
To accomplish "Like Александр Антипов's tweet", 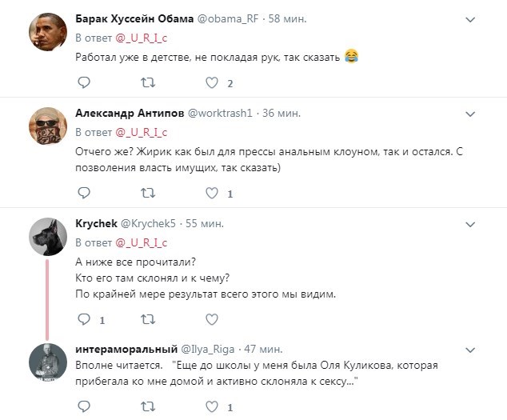I will [212, 193].
